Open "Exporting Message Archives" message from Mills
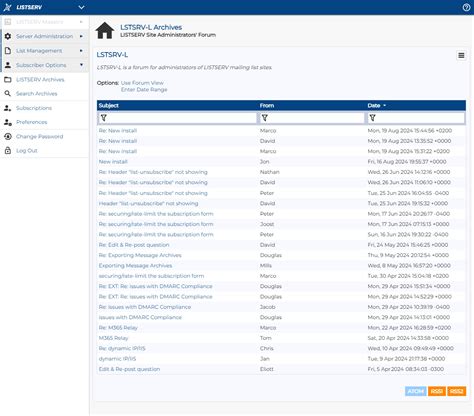The height and width of the screenshot is (416, 474). 135,266
